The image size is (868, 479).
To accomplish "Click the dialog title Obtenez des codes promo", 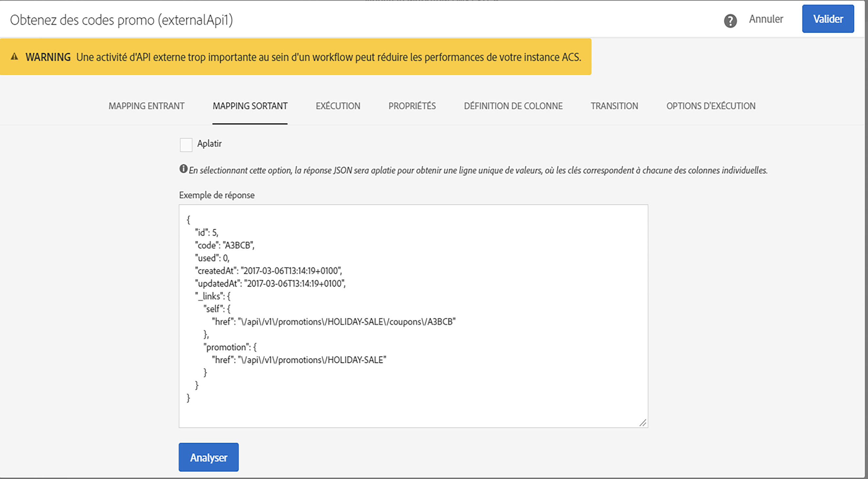I will click(x=121, y=20).
